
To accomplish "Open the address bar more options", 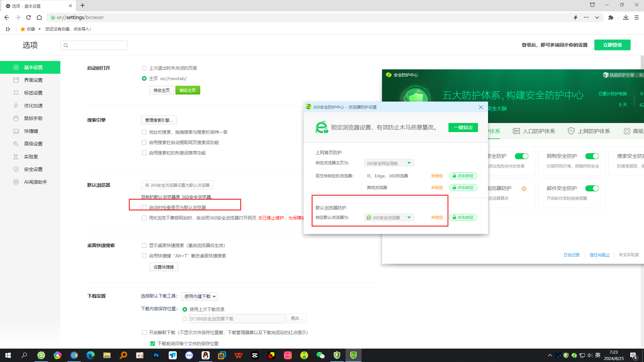I will [586, 17].
